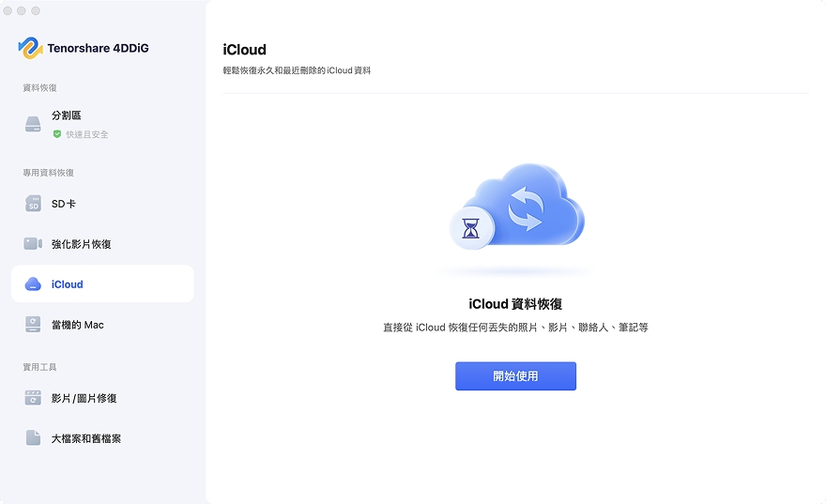
Task: Click the crashed Mac computer icon
Action: coord(33,325)
